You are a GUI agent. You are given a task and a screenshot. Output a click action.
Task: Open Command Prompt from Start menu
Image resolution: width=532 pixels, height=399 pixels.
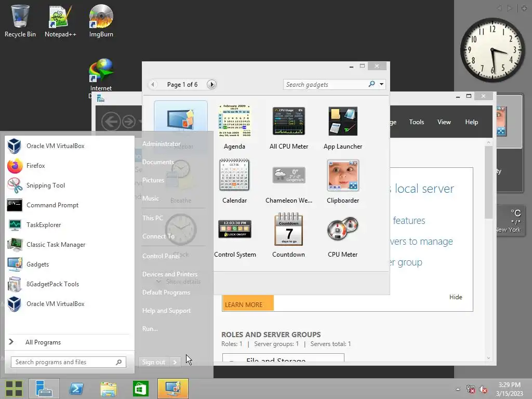tap(70, 205)
